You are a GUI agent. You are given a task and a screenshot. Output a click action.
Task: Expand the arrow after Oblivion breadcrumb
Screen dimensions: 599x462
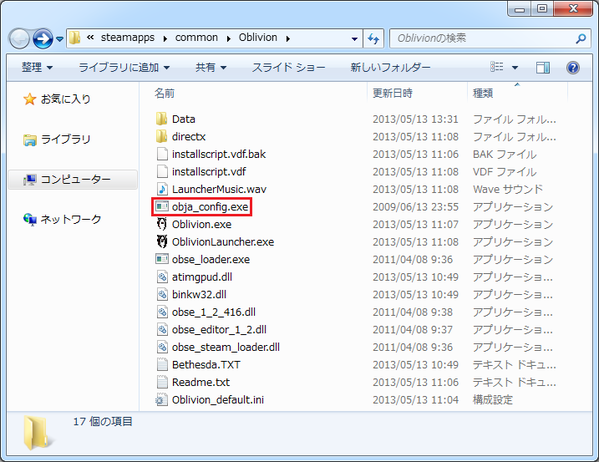(x=288, y=39)
